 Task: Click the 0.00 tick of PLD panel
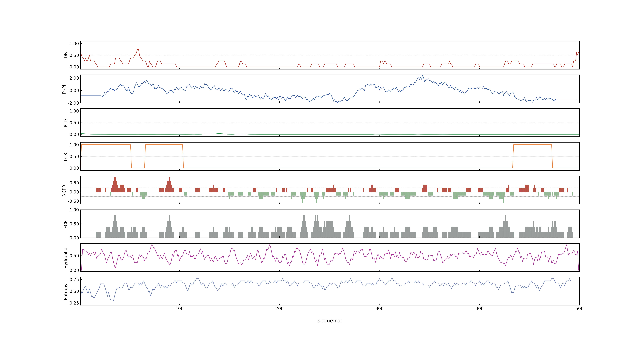tap(74, 135)
